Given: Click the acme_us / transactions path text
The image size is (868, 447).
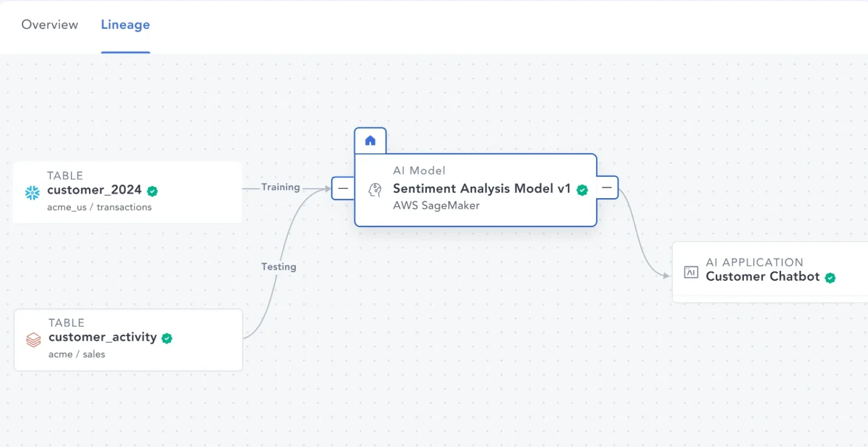Looking at the screenshot, I should pyautogui.click(x=99, y=207).
